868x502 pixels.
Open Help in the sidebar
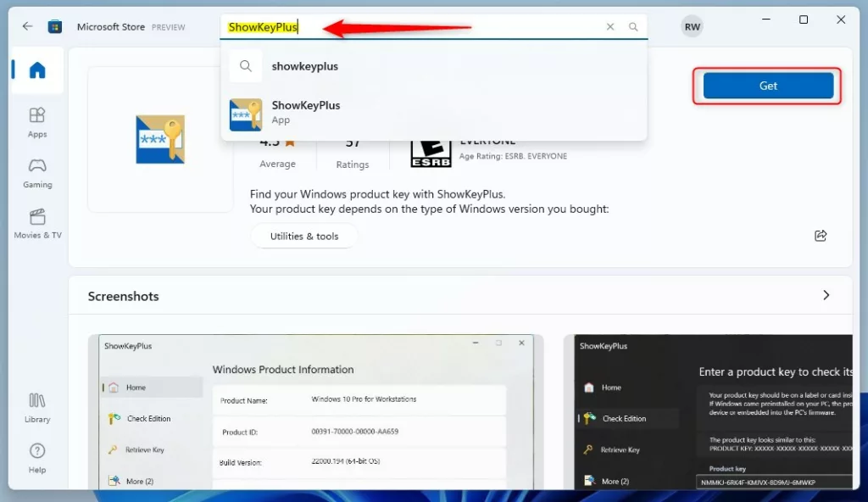pyautogui.click(x=37, y=458)
